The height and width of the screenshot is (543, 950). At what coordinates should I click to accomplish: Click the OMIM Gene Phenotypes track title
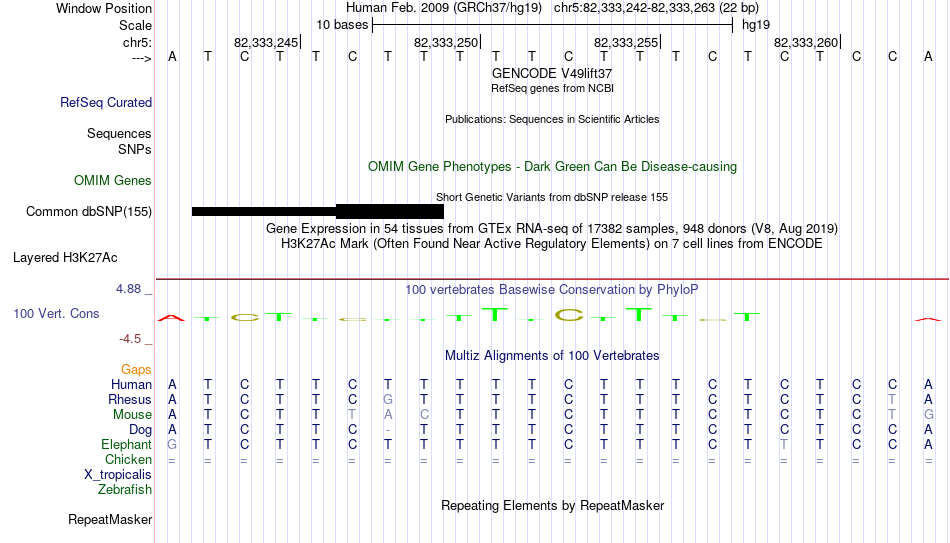tap(552, 167)
